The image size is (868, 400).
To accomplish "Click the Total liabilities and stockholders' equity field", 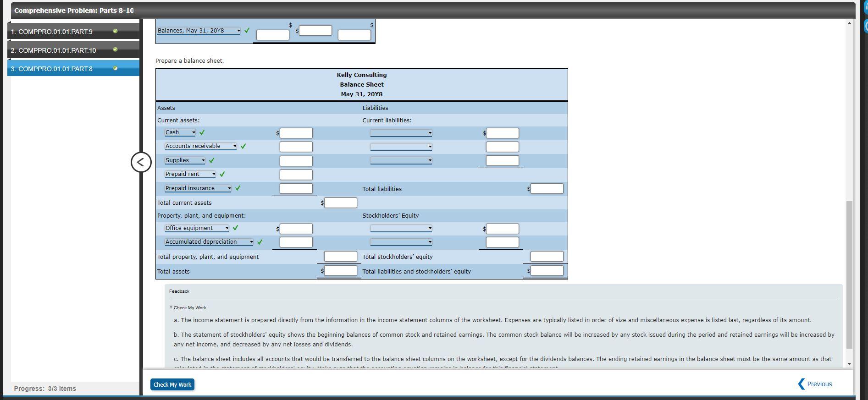I will tap(547, 271).
